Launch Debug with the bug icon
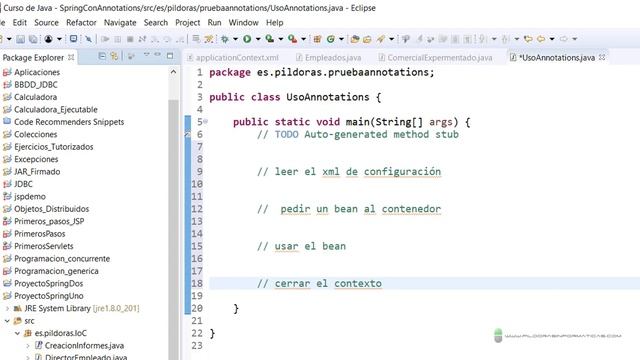Screen dimensions: 640x360 224,39
